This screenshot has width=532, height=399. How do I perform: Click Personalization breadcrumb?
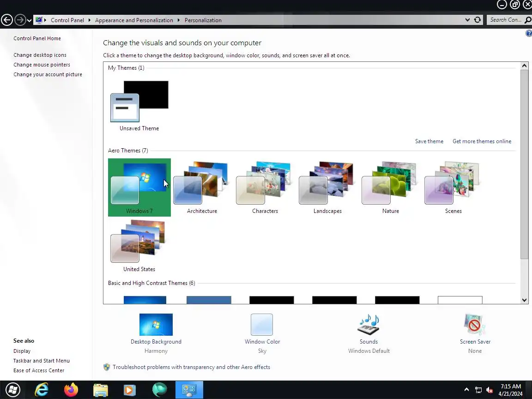(x=203, y=20)
